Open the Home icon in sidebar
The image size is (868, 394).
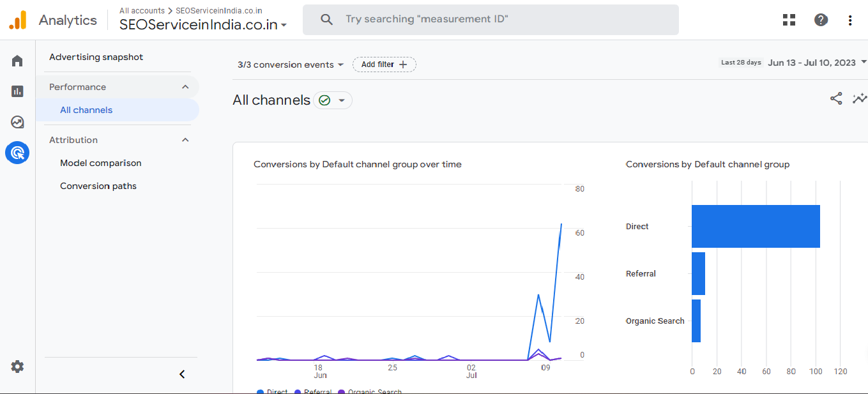(17, 61)
